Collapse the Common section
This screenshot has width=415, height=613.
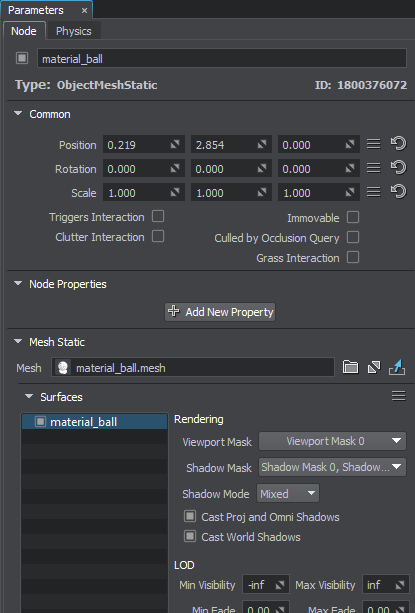click(18, 114)
